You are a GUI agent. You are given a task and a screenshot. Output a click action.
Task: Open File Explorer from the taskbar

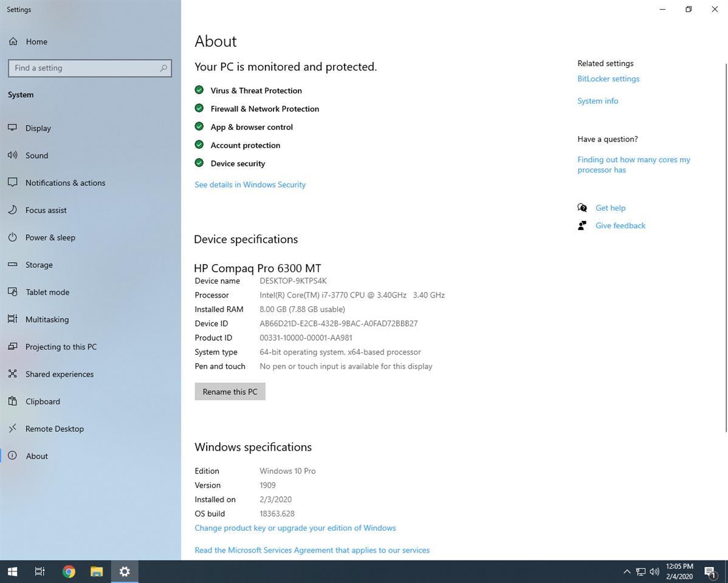97,571
